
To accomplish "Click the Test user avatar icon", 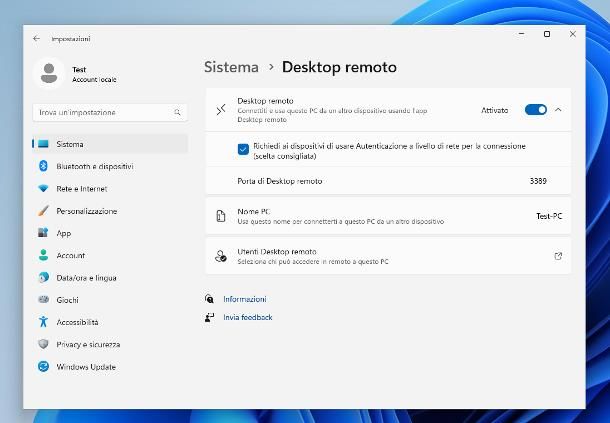I will 49,73.
